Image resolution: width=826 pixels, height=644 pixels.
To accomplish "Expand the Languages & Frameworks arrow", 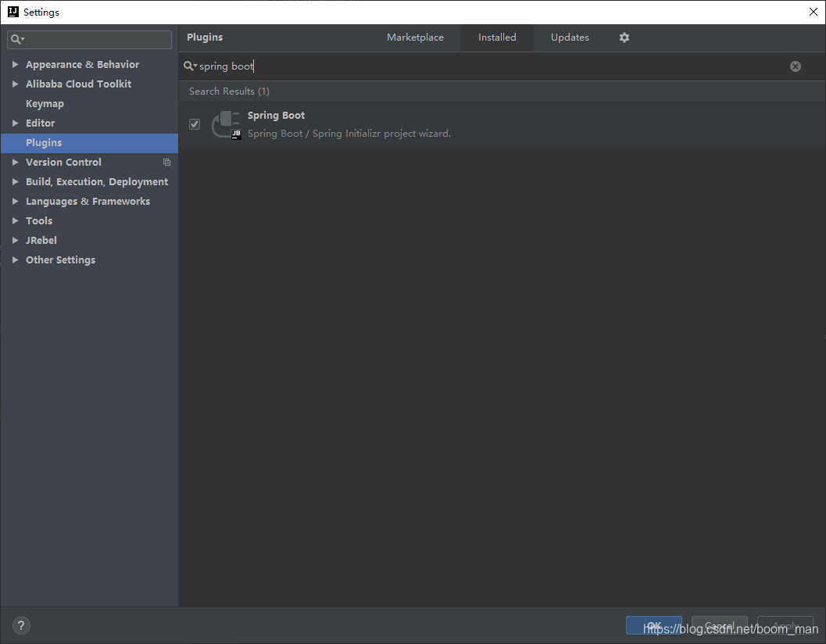I will [16, 202].
